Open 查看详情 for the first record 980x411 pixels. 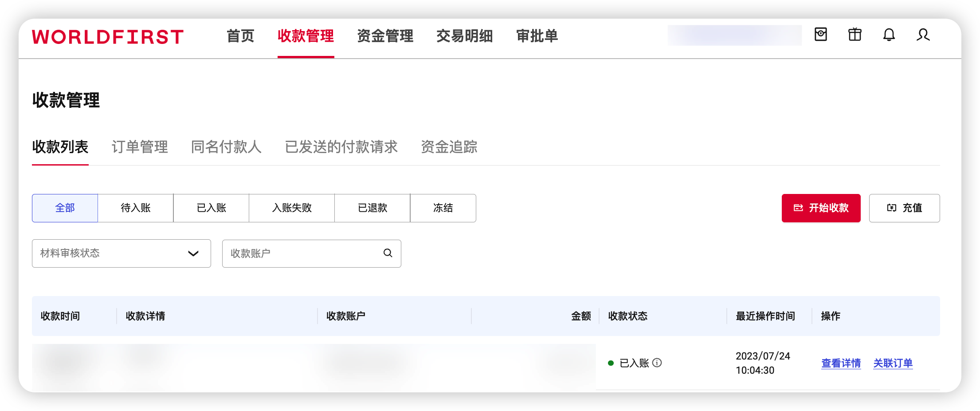(840, 363)
